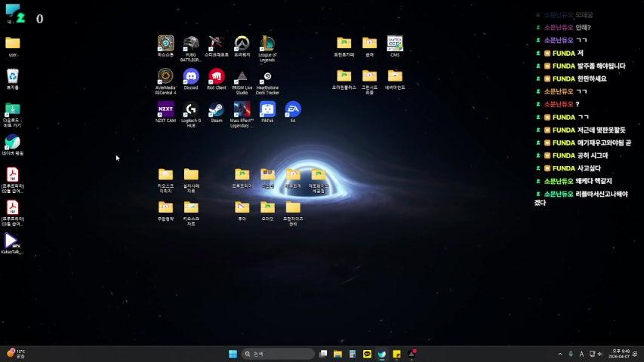Open the AVerMedia RECentral 4 shortcut
Viewport: 644px width, 362px height.
point(165,76)
